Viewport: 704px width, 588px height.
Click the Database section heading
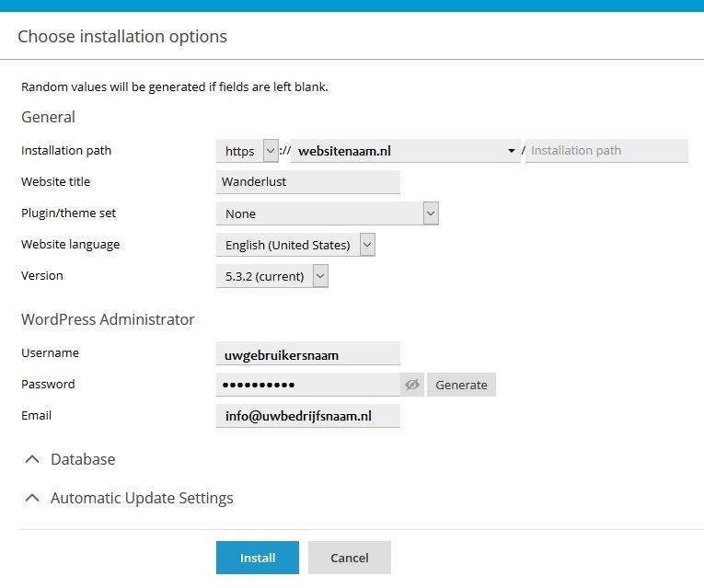coord(83,459)
